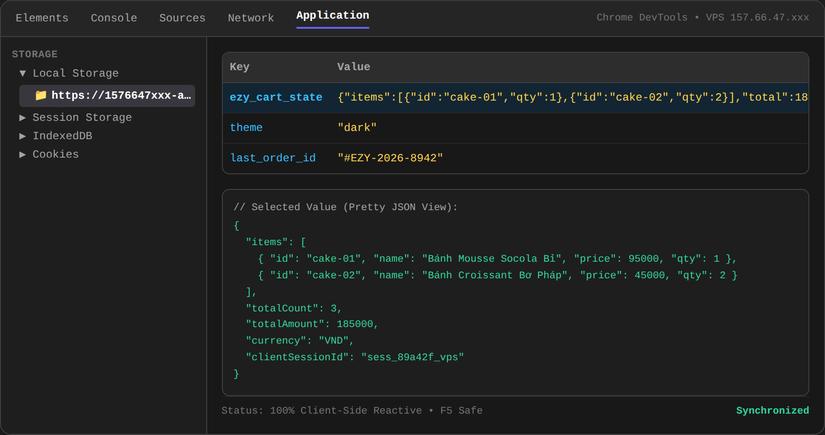This screenshot has width=825, height=435.
Task: Select the Local Storage label
Action: tap(76, 73)
